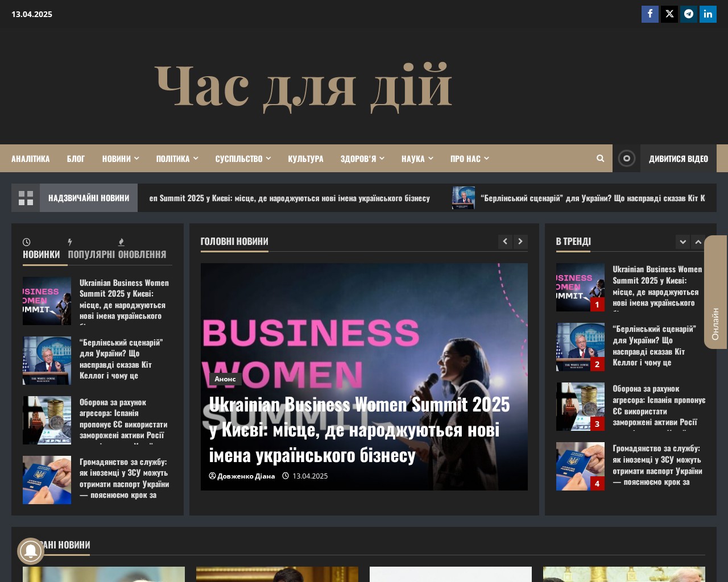Open the passport thumbnail in left panel
This screenshot has width=728, height=582.
click(x=47, y=480)
